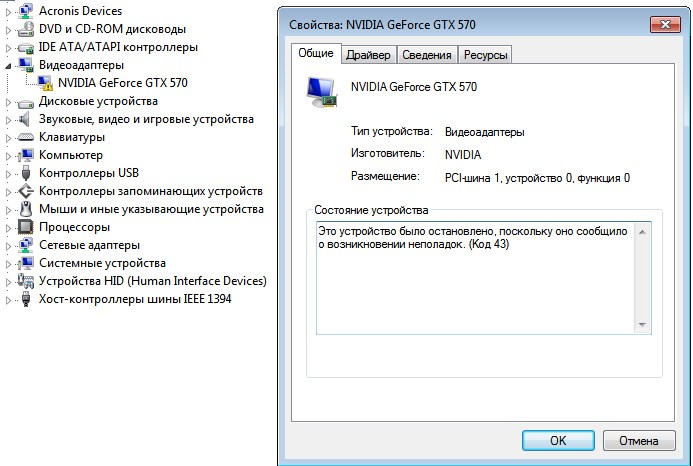
Task: Switch to the Драйвер tab
Action: 368,55
